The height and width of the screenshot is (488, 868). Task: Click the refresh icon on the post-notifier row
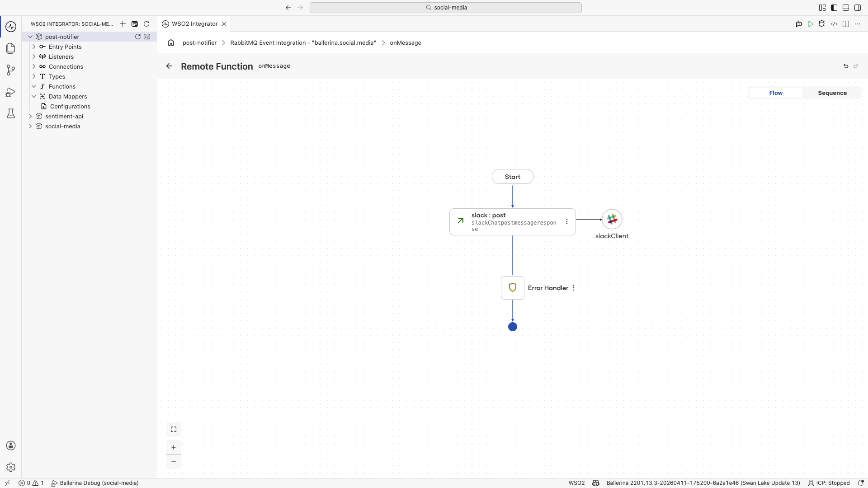(x=138, y=37)
